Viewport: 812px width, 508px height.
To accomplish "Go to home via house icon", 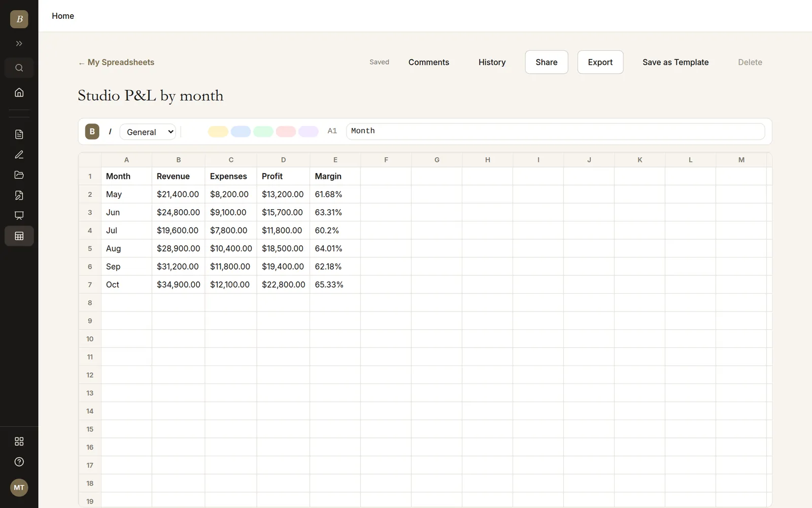I will (x=19, y=92).
